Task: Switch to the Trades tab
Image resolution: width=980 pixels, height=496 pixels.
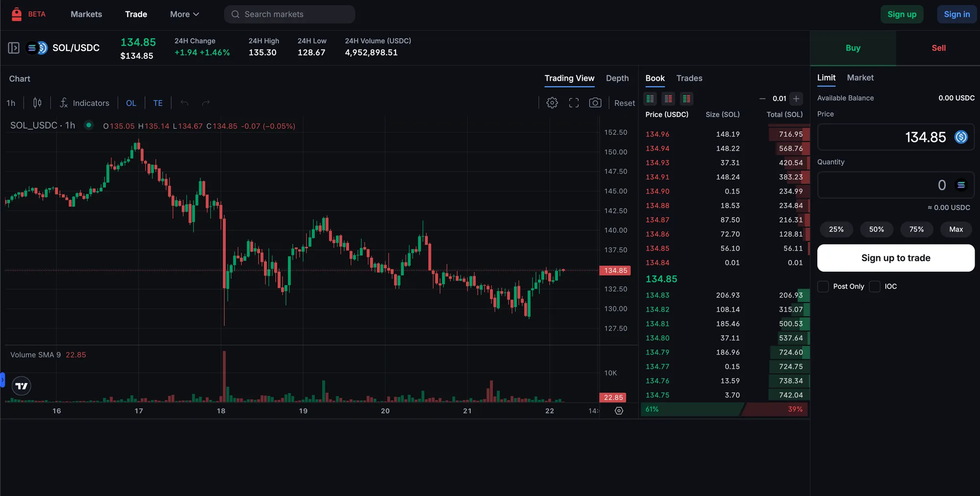Action: click(x=689, y=78)
